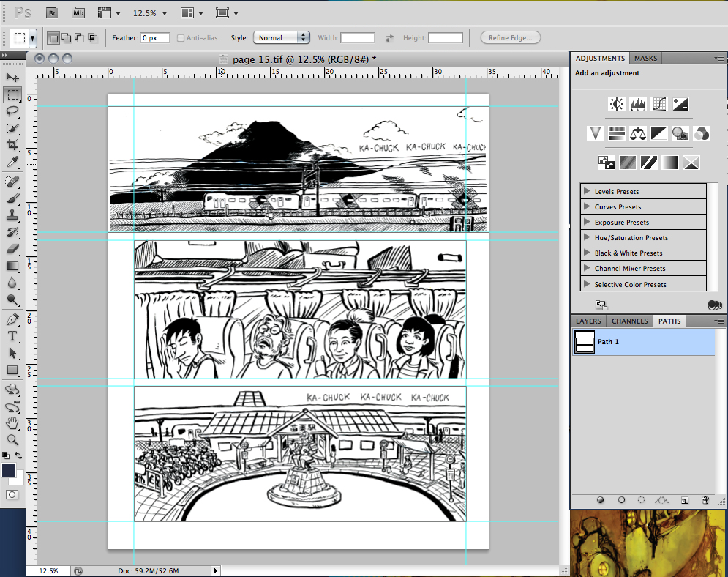This screenshot has height=577, width=728.
Task: Open the Style dropdown set to Normal
Action: [x=280, y=37]
